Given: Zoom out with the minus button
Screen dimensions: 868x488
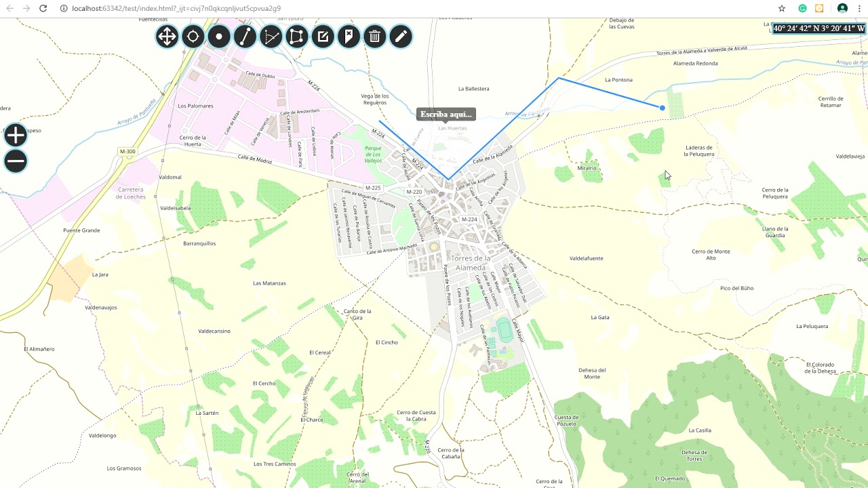Looking at the screenshot, I should click(x=16, y=161).
